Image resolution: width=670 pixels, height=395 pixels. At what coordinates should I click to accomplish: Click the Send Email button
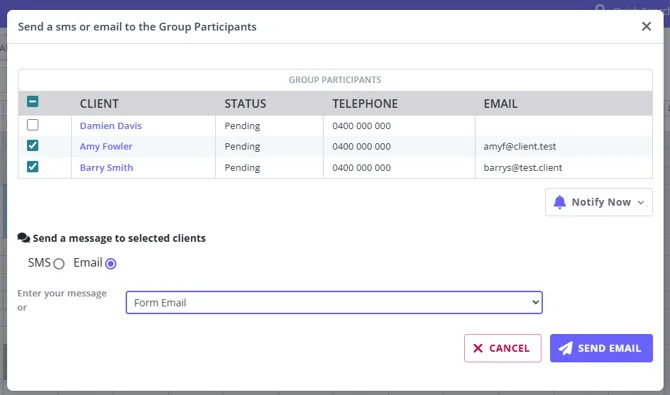coord(601,348)
